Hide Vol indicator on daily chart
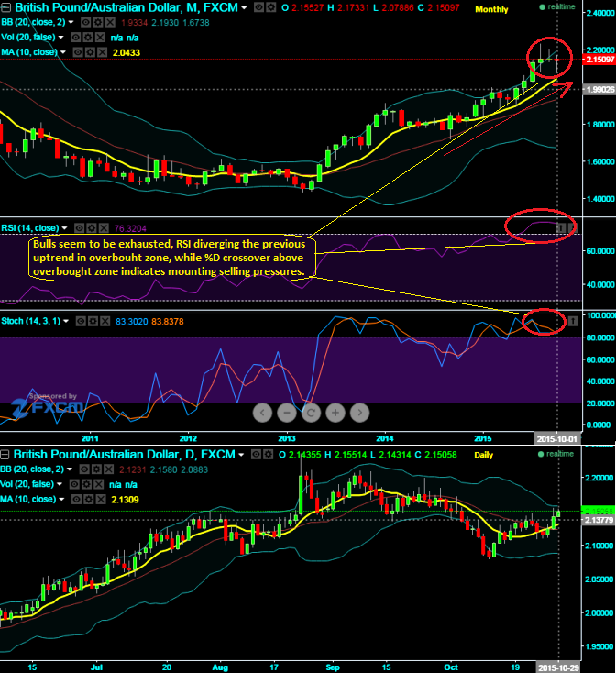The width and height of the screenshot is (616, 673). 74,484
